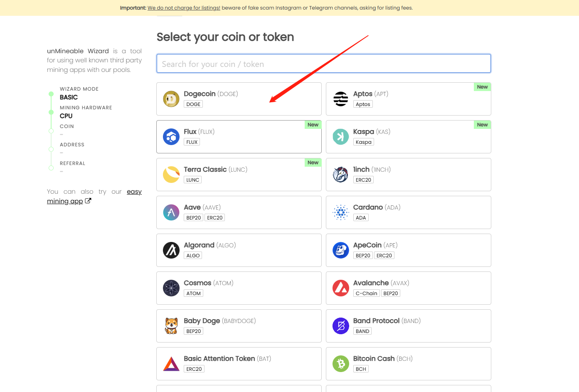579x392 pixels.
Task: Select the Dogecoin (DOGE) card
Action: tap(239, 99)
